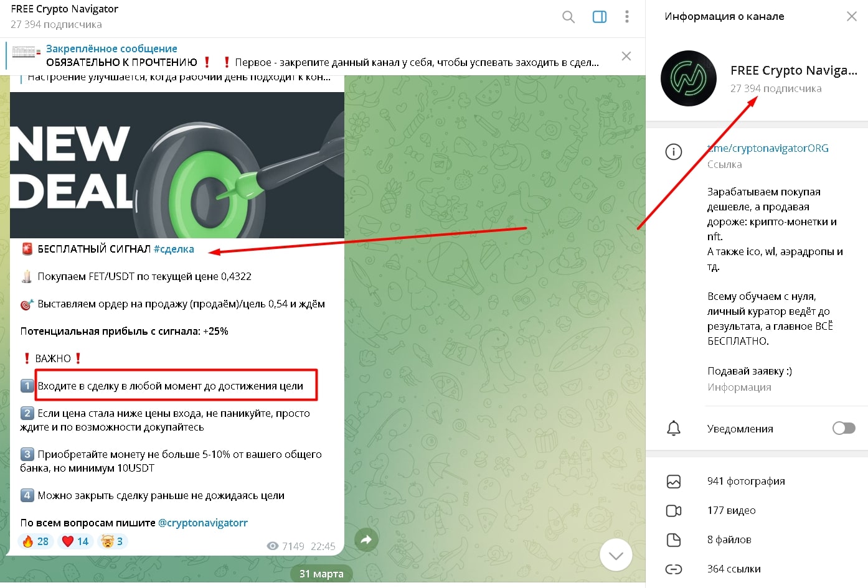Open the 8 файлов list
The height and width of the screenshot is (588, 868).
(729, 539)
